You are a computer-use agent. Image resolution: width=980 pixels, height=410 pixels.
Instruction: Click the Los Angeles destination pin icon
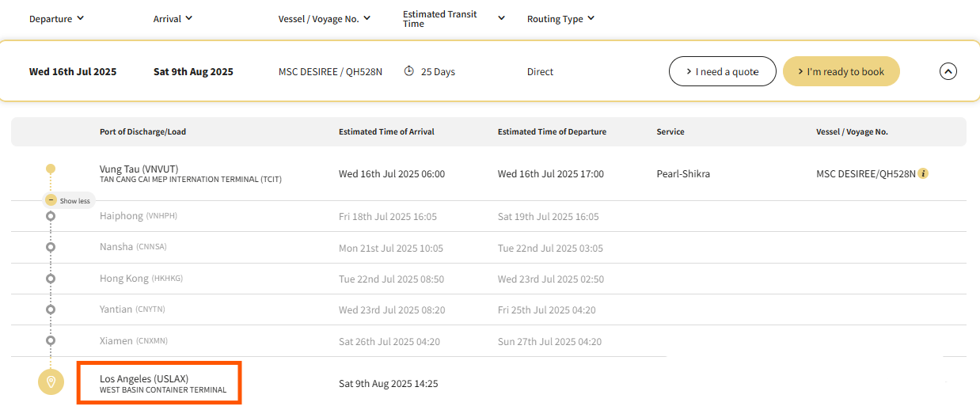[x=51, y=382]
